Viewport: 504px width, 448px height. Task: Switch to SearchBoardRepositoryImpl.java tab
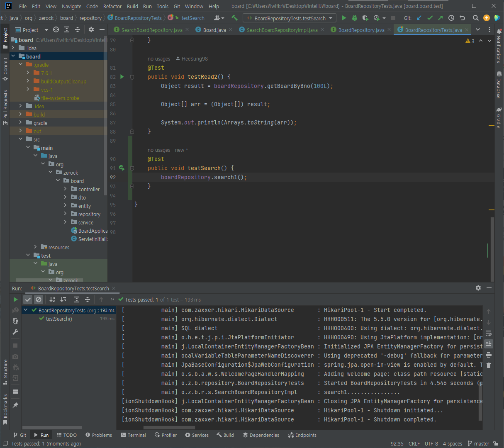click(x=282, y=30)
